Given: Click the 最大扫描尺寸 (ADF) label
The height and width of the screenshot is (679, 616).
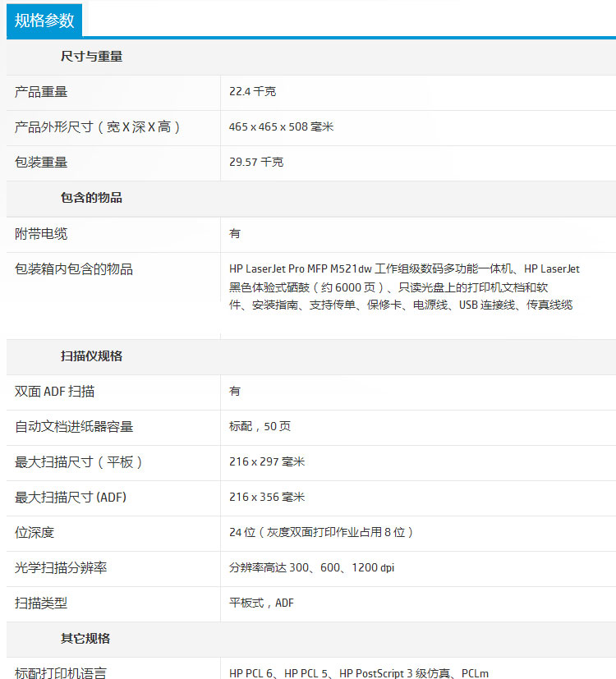Looking at the screenshot, I should 71,497.
